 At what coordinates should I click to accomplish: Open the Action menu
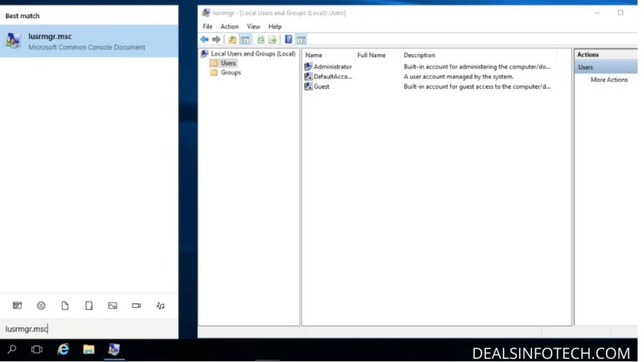(229, 26)
